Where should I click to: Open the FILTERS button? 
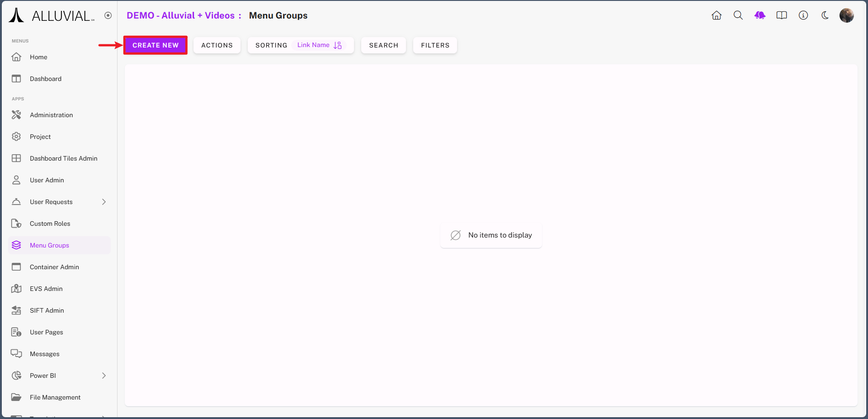point(435,45)
